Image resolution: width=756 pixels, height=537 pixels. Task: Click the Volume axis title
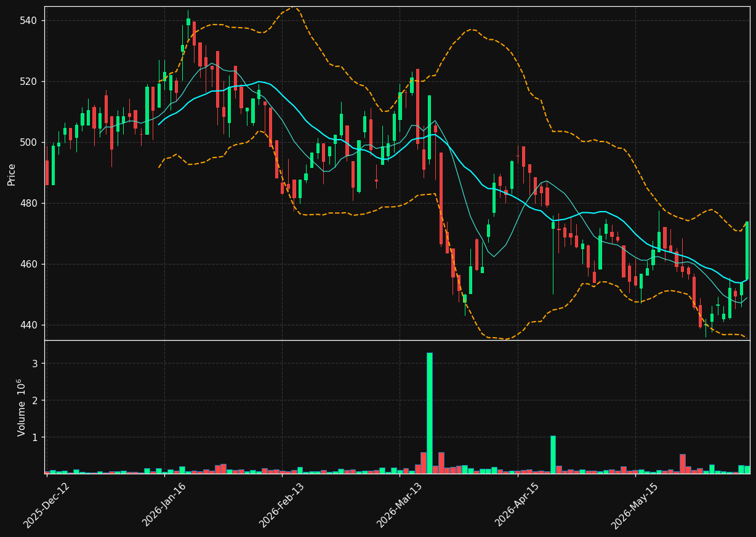coord(21,407)
